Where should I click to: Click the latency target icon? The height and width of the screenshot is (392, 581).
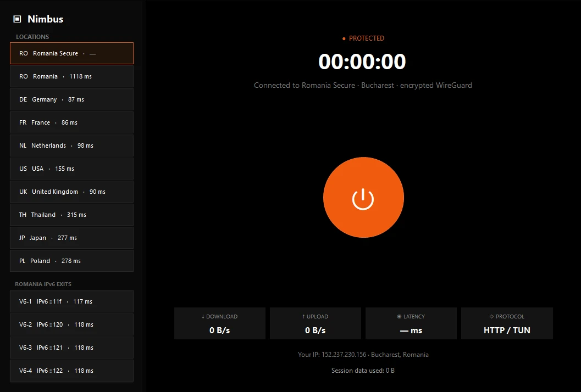point(399,316)
